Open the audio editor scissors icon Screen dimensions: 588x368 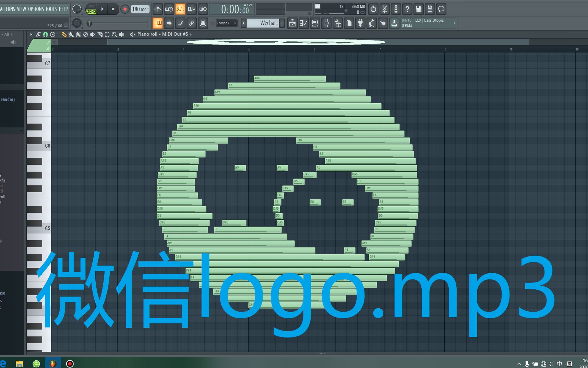pyautogui.click(x=385, y=9)
